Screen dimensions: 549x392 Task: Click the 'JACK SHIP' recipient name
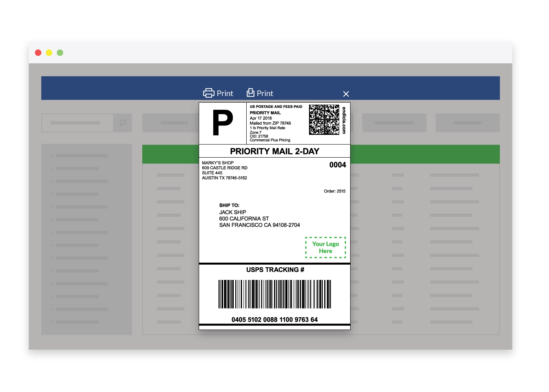(233, 212)
